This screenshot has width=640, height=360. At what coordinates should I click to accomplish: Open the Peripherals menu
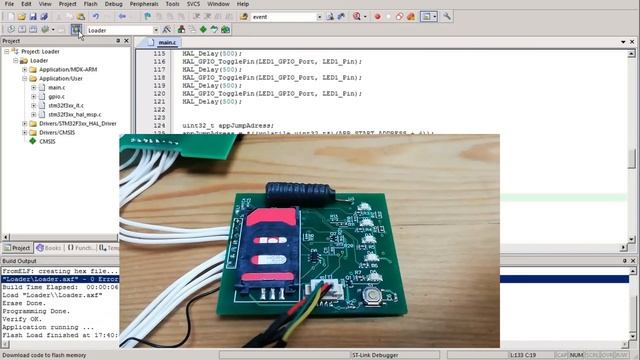pyautogui.click(x=144, y=4)
